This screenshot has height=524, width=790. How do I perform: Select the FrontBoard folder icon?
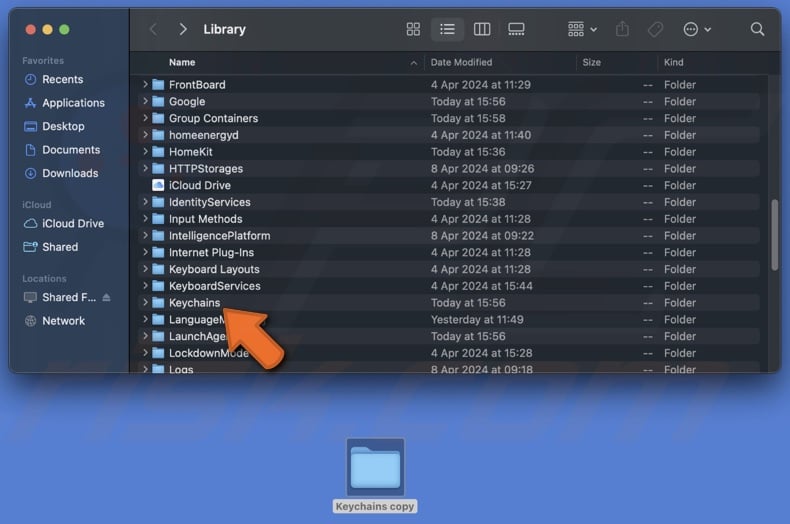click(158, 85)
